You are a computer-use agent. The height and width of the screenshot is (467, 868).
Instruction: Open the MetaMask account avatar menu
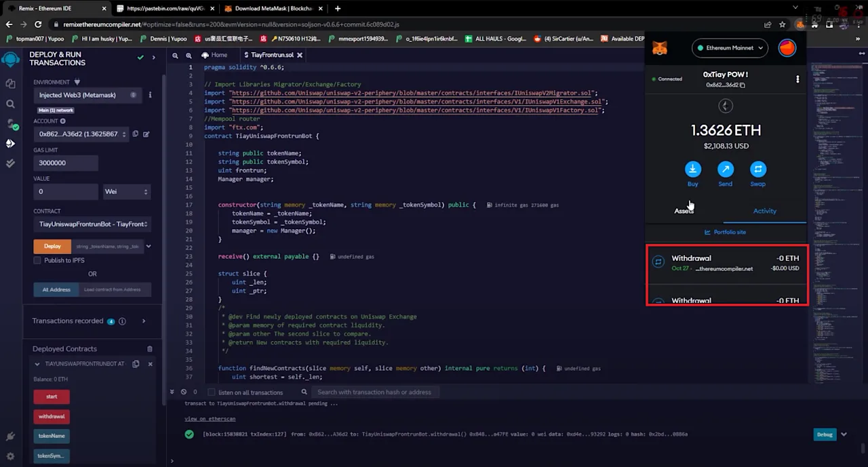pyautogui.click(x=787, y=48)
